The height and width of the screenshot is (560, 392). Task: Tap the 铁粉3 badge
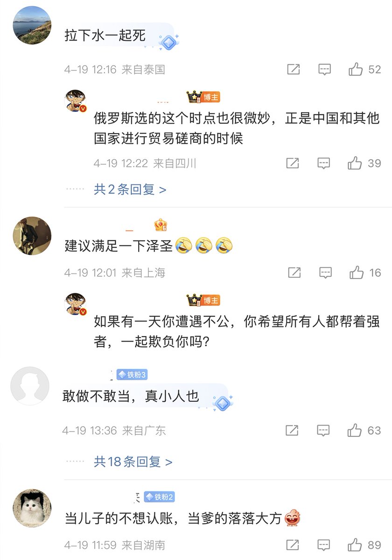[x=132, y=375]
